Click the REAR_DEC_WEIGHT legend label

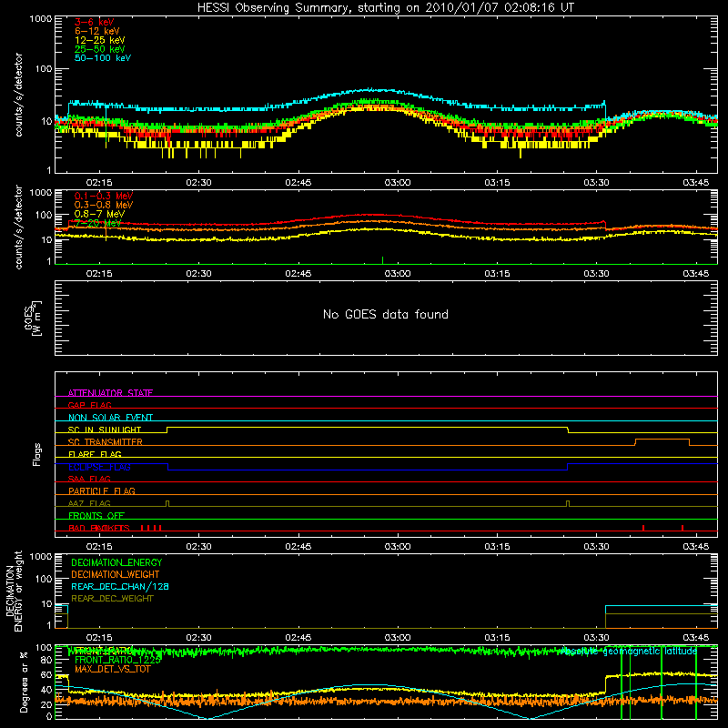(112, 599)
